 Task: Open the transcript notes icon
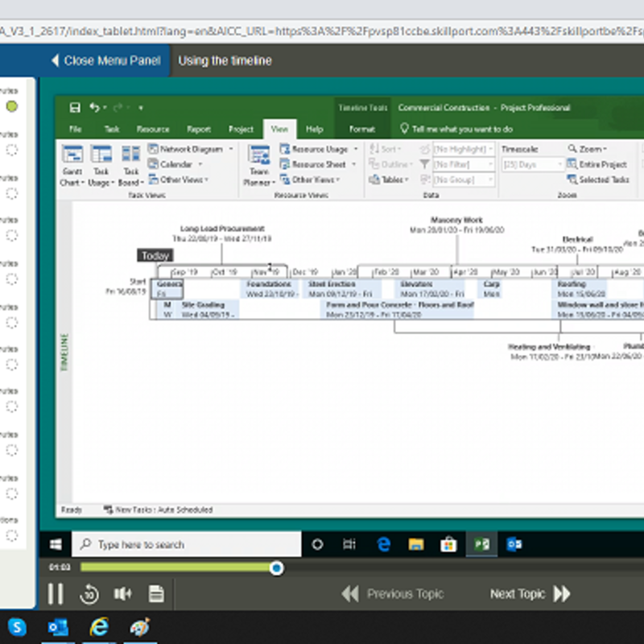pyautogui.click(x=156, y=594)
